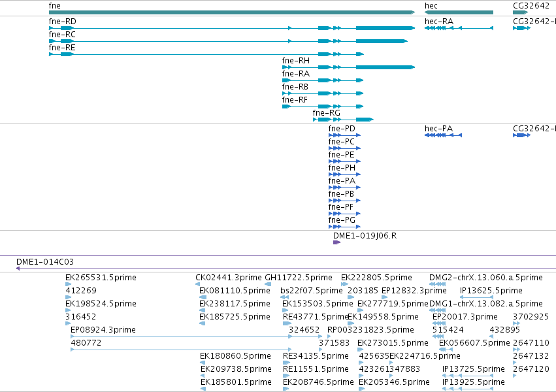
Task: Click EK209738.5prime EST label
Action: click(236, 369)
